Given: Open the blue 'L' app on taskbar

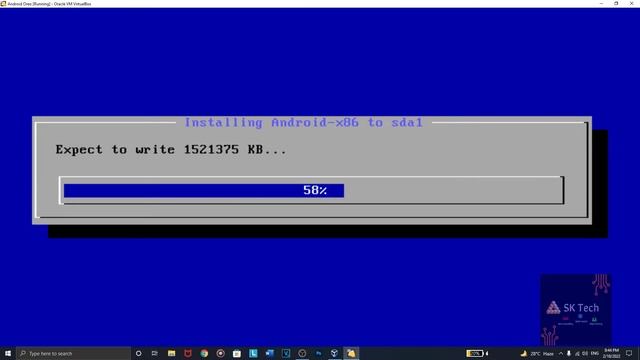Looking at the screenshot, I should click(x=253, y=353).
